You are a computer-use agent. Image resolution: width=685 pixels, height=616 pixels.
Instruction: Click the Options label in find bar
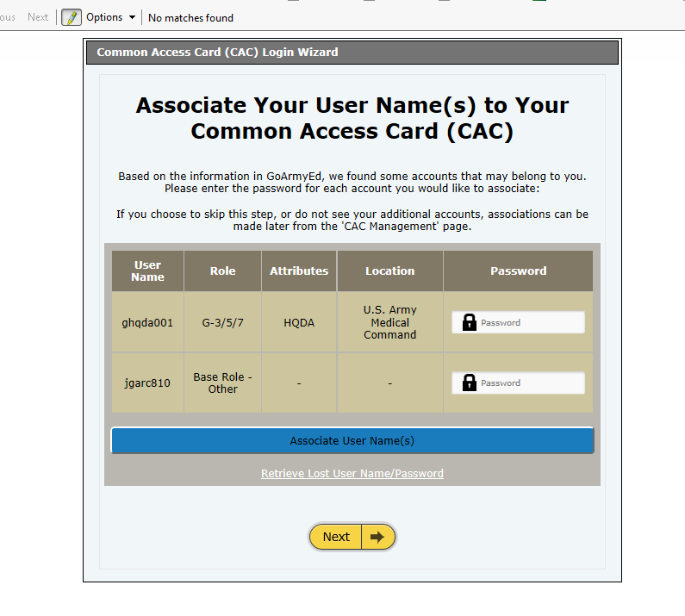pyautogui.click(x=104, y=17)
